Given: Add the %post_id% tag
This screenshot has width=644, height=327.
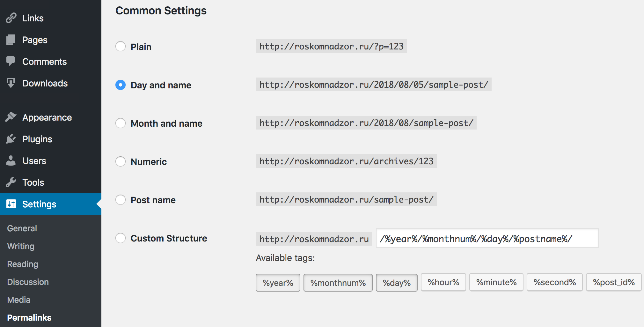Looking at the screenshot, I should [x=614, y=282].
